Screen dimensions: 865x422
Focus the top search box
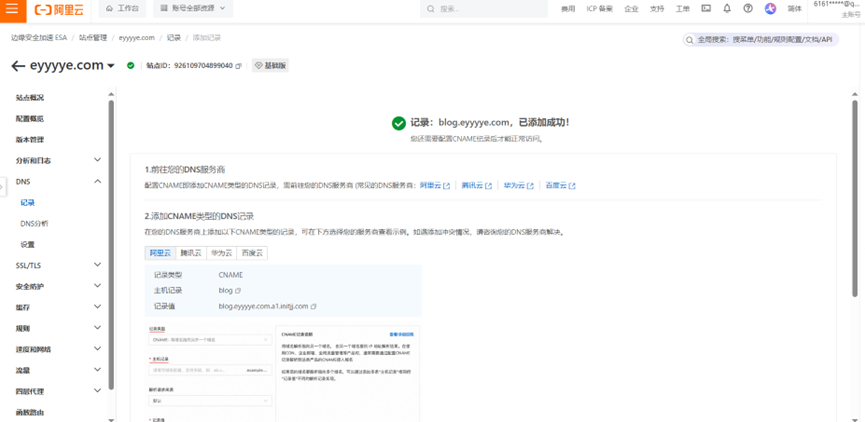[x=483, y=9]
